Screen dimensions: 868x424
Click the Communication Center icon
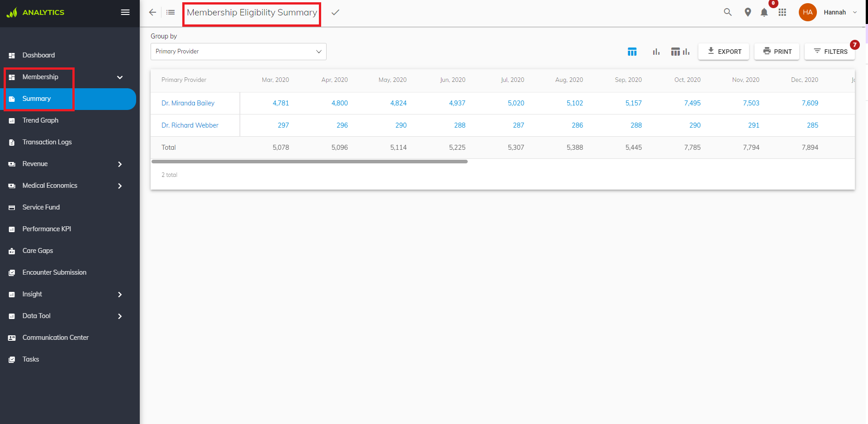pyautogui.click(x=12, y=338)
